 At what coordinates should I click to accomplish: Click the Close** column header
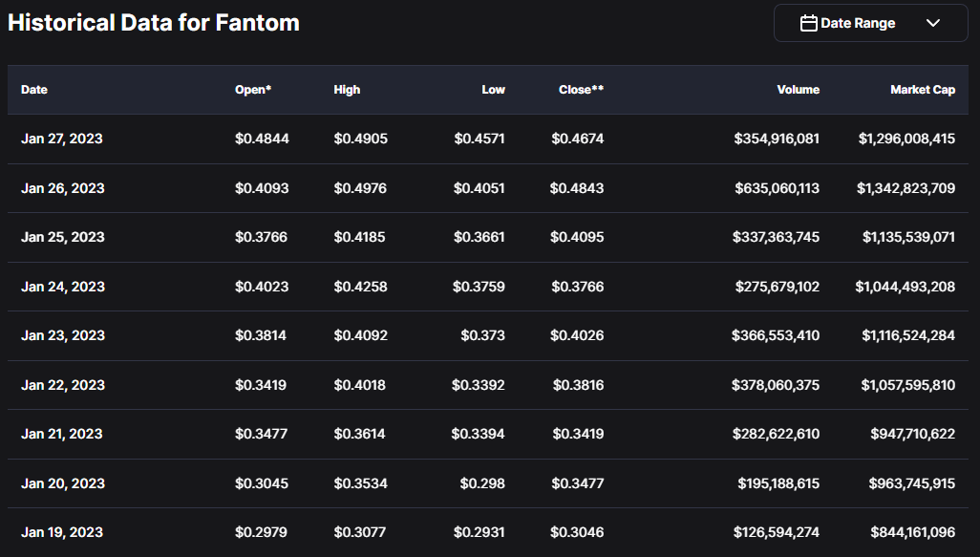click(x=581, y=90)
